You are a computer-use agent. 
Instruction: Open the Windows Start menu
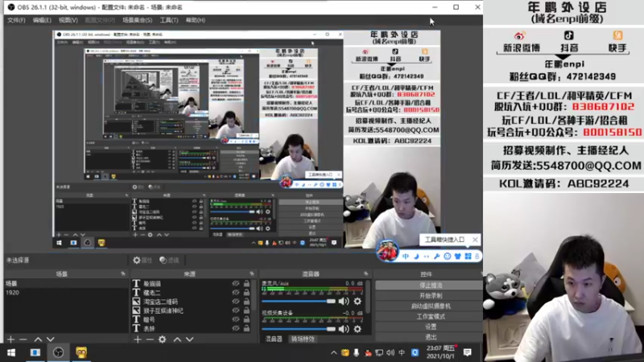point(11,352)
